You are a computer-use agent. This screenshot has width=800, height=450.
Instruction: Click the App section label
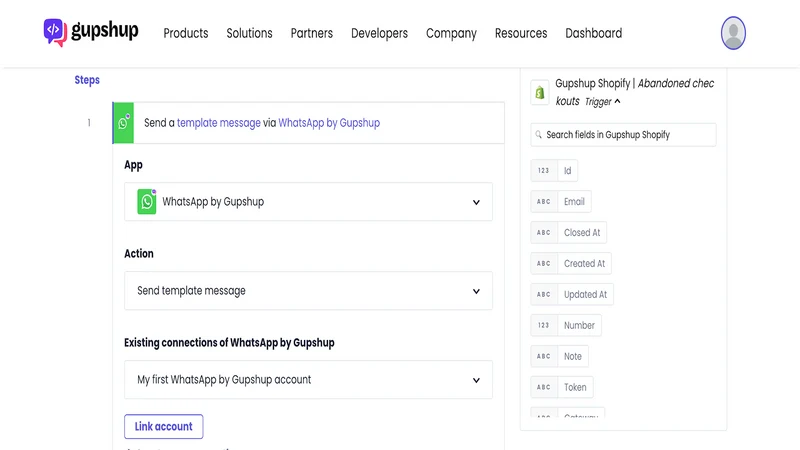coord(133,165)
